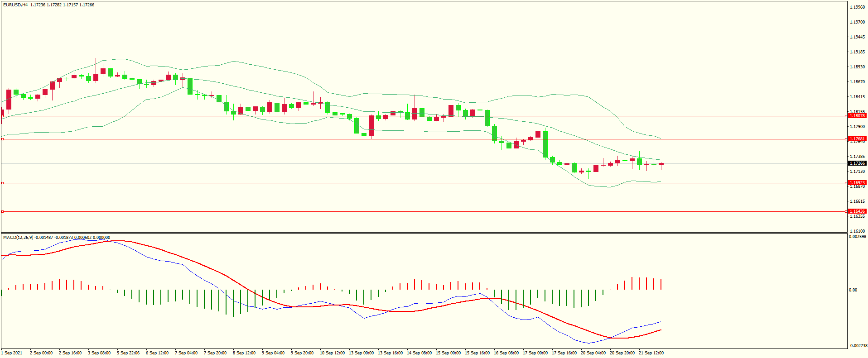Click the 1.18670 price scale label
The width and height of the screenshot is (868, 358).
tap(857, 82)
